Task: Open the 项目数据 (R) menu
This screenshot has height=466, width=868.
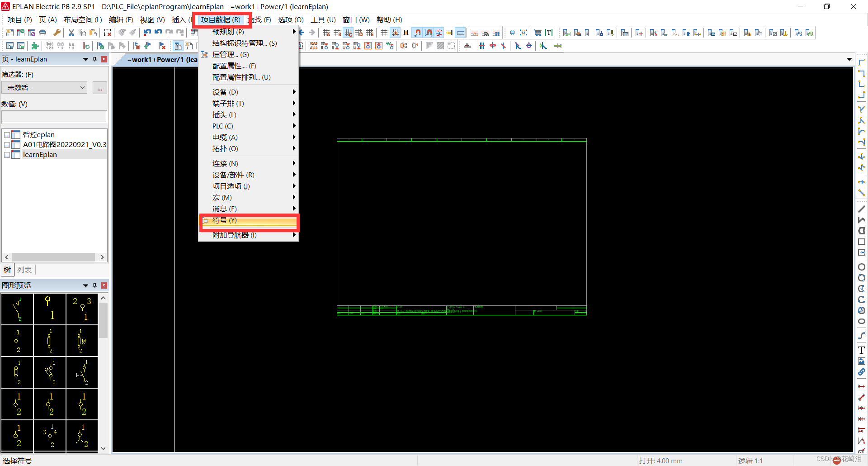Action: click(221, 19)
